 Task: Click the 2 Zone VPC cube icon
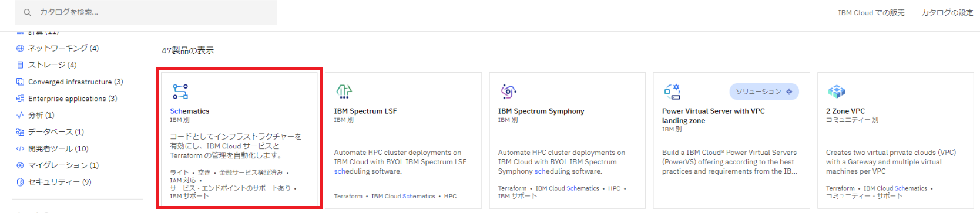pos(836,92)
